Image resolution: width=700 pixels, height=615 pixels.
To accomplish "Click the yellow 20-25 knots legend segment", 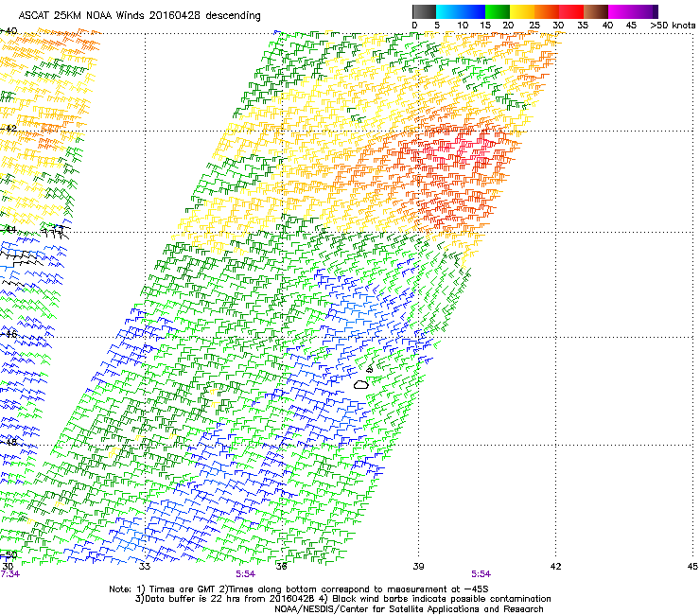I will [x=522, y=11].
